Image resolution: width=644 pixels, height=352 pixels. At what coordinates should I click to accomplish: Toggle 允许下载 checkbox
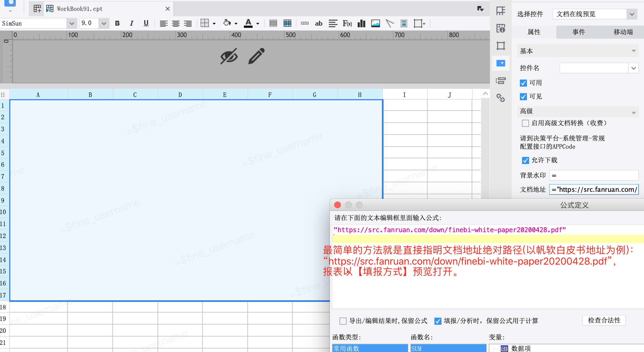(x=525, y=160)
